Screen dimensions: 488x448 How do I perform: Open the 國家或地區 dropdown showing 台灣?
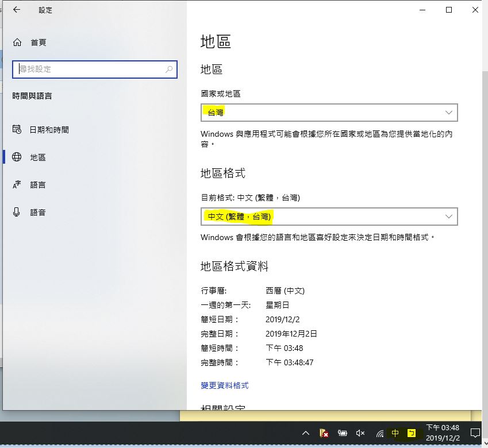click(x=329, y=113)
